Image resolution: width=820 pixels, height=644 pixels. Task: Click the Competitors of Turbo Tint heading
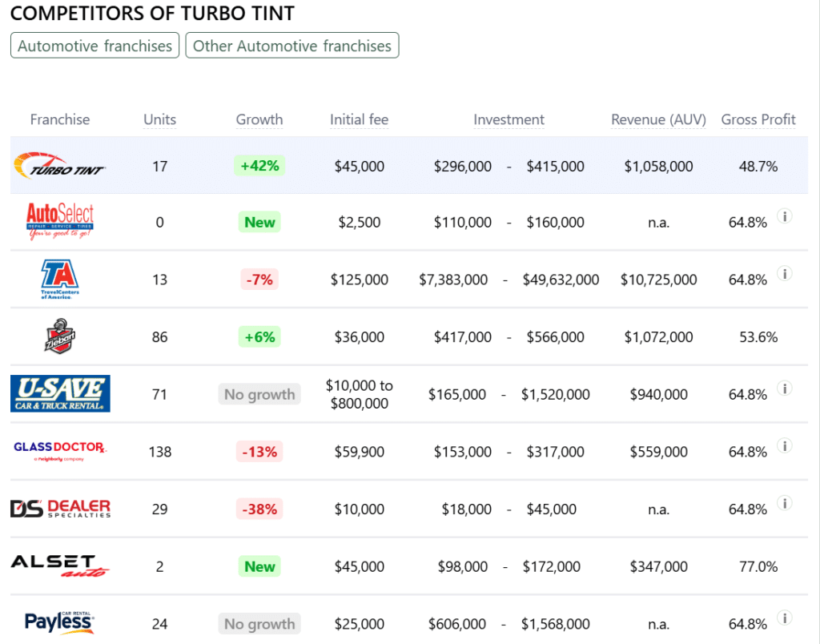[152, 14]
